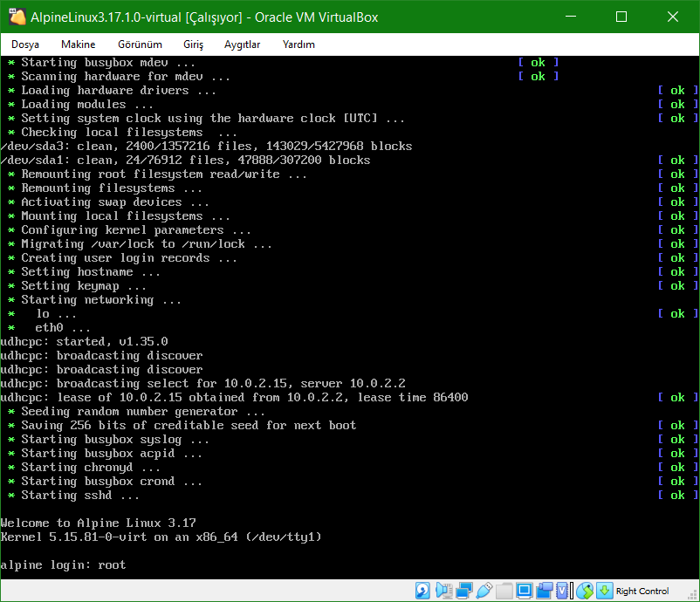Image resolution: width=700 pixels, height=602 pixels.
Task: Click the 'Mounting local filesystems' line
Action: point(120,216)
